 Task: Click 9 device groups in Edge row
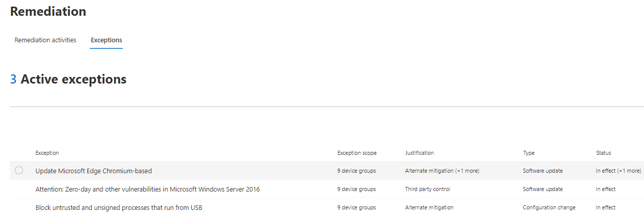[x=356, y=171]
